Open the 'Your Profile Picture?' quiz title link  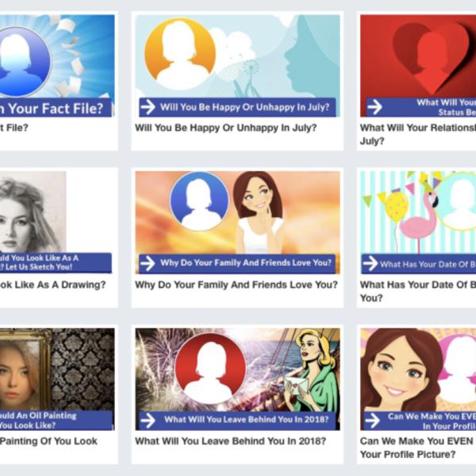pos(408,455)
